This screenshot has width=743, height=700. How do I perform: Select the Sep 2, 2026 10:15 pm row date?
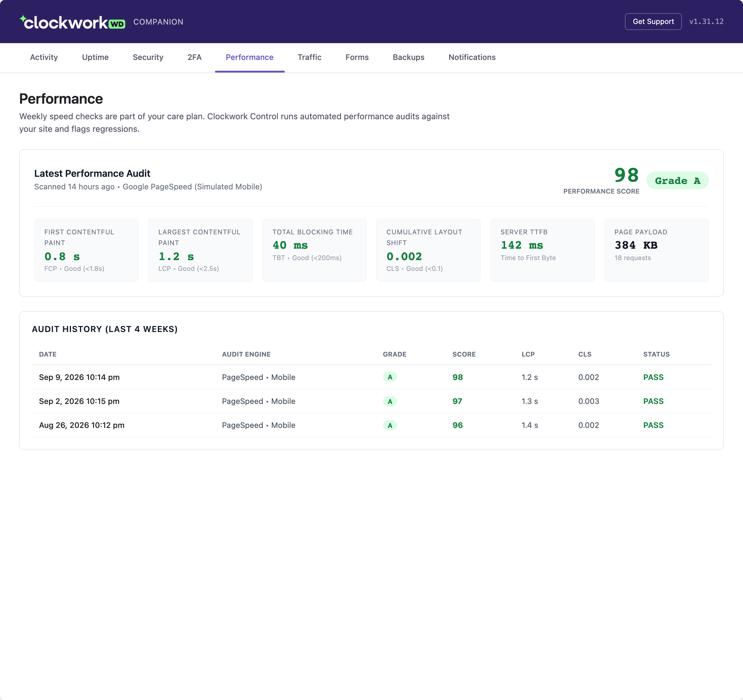[x=79, y=401]
